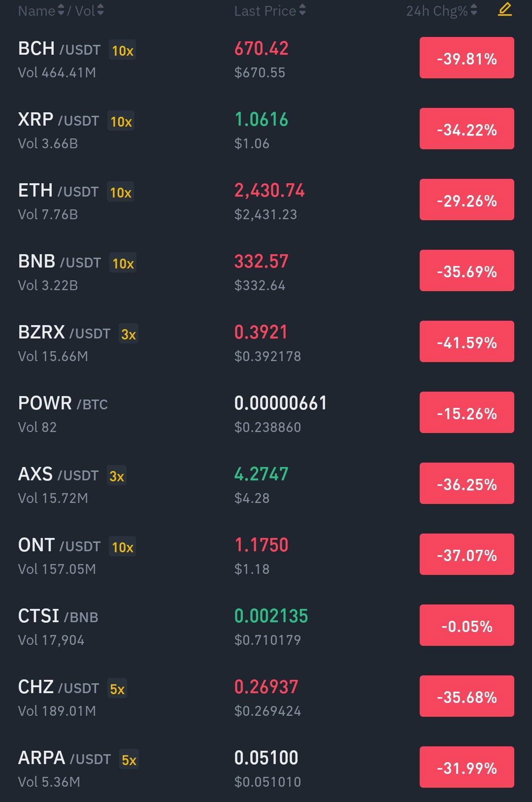The width and height of the screenshot is (532, 802).
Task: Tap the XRP -34.22% change button
Action: 467,129
